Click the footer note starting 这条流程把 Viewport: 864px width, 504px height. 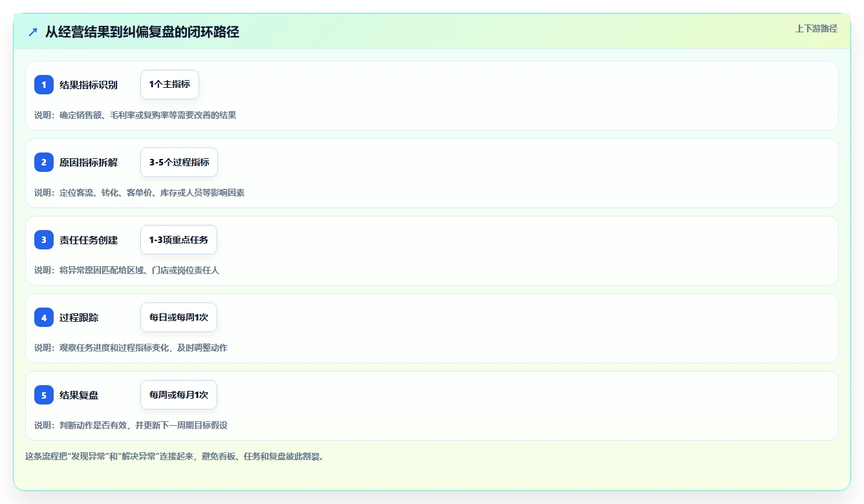tap(175, 456)
